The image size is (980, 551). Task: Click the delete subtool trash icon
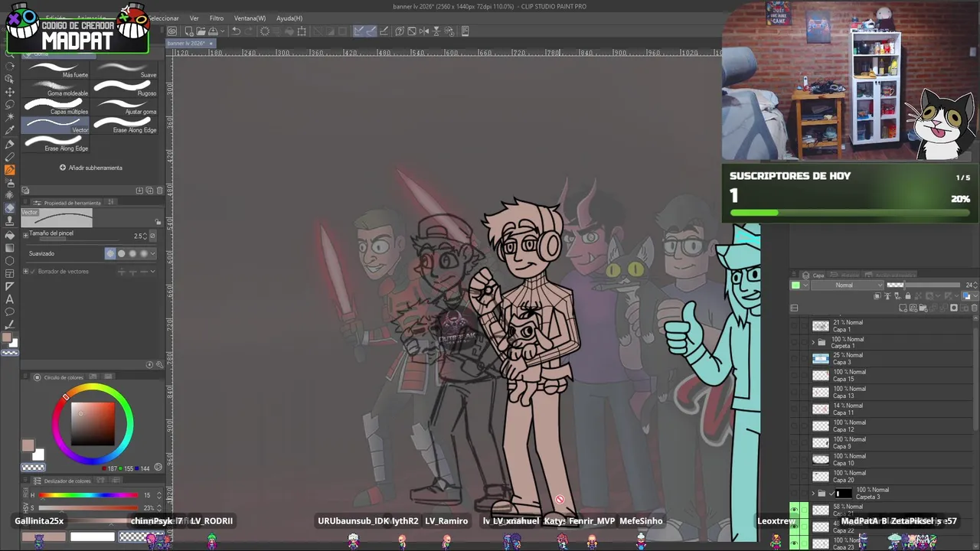(159, 191)
